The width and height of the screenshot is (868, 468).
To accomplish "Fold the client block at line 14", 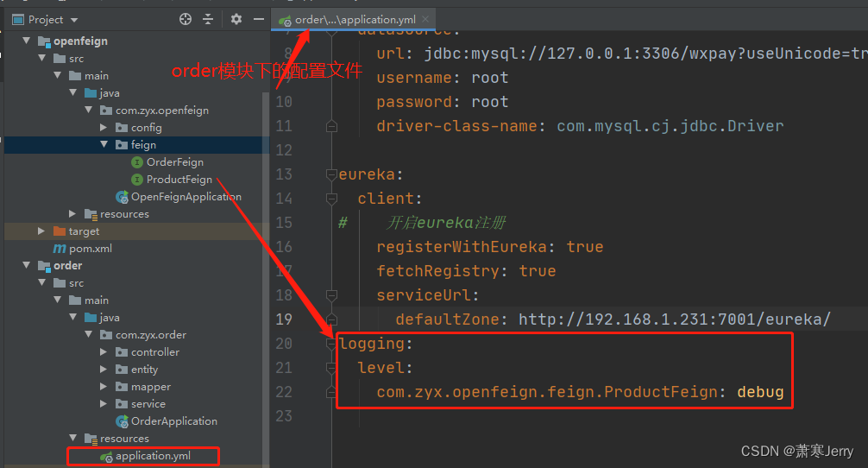I will click(x=331, y=199).
